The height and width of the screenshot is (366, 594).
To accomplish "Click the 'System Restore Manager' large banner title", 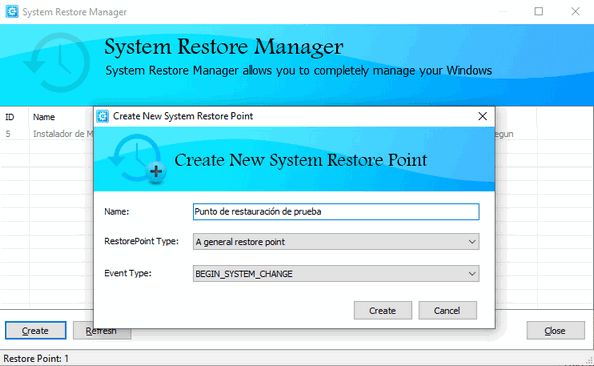I will click(224, 47).
